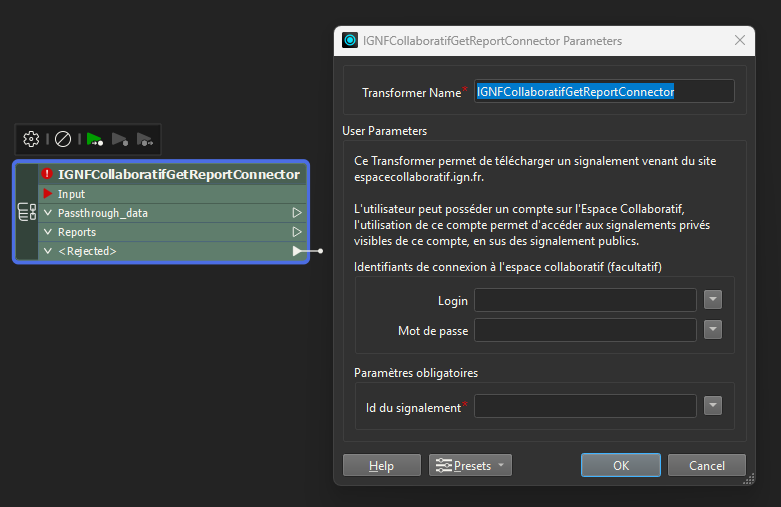781x507 pixels.
Task: Click the middle greyed-out run icon
Action: point(120,139)
